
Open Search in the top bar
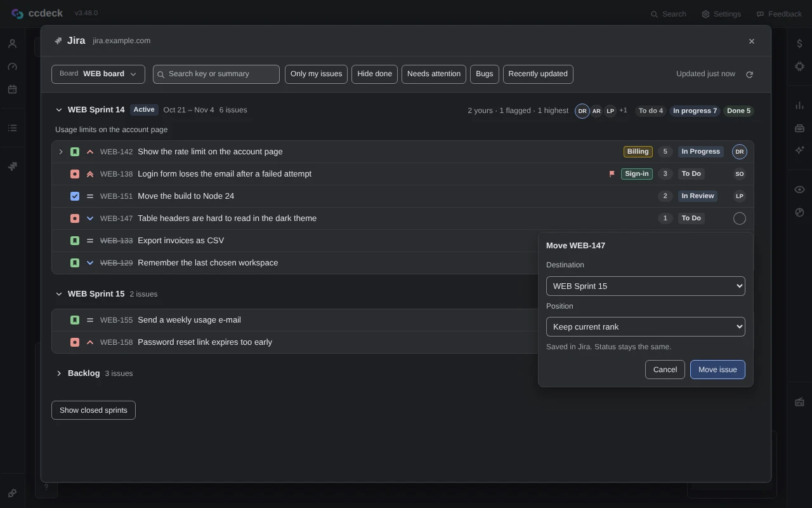click(669, 14)
